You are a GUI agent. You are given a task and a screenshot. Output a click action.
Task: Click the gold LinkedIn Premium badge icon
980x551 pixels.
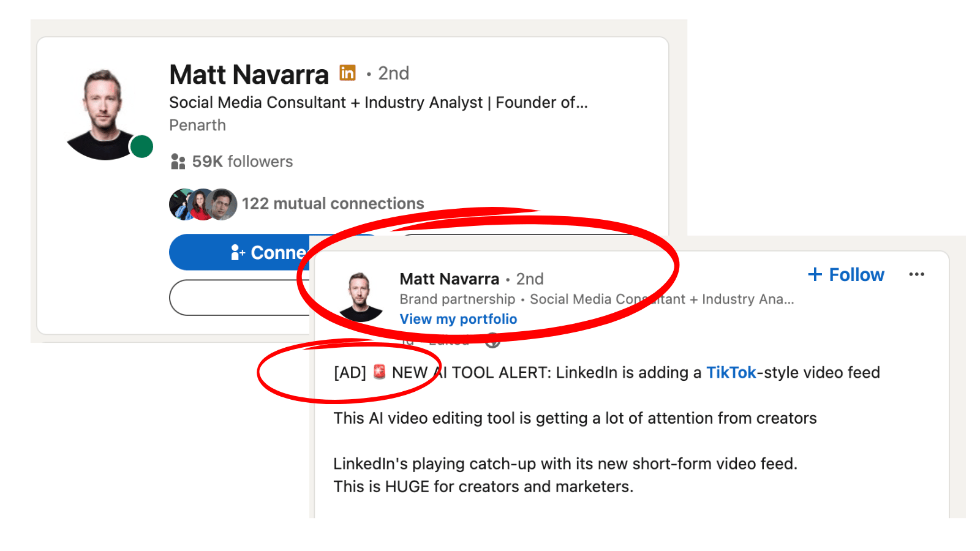coord(347,73)
